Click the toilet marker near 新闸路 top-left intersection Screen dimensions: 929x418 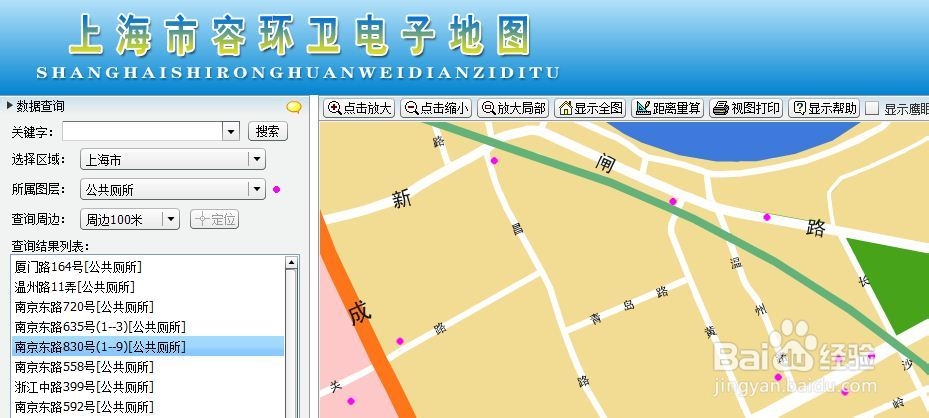coord(494,160)
